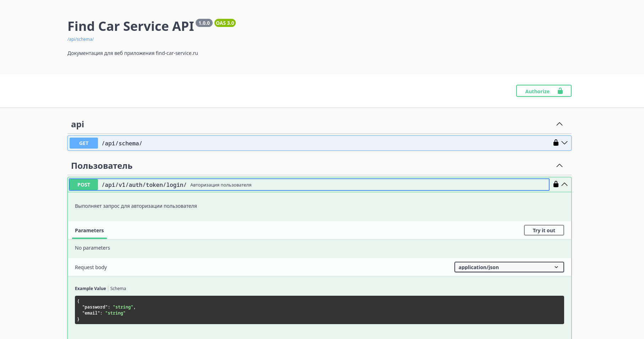
Task: Select the Example Value tab
Action: [91, 288]
